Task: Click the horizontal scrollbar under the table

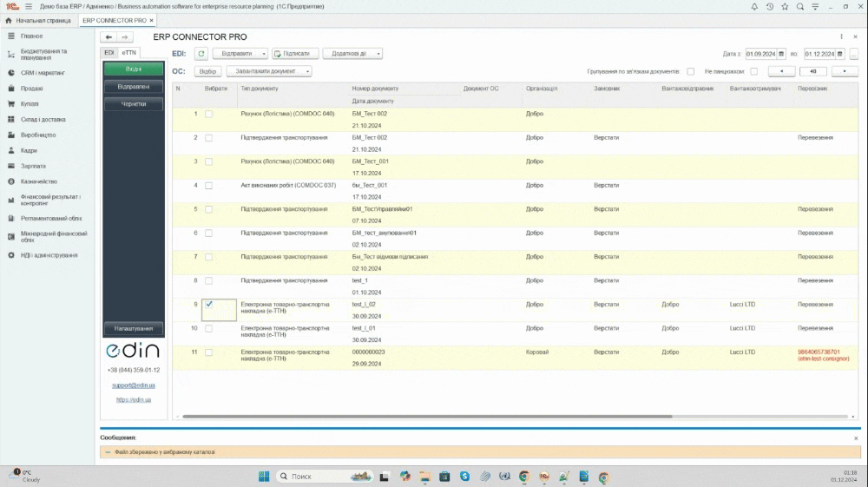Action: [x=425, y=417]
